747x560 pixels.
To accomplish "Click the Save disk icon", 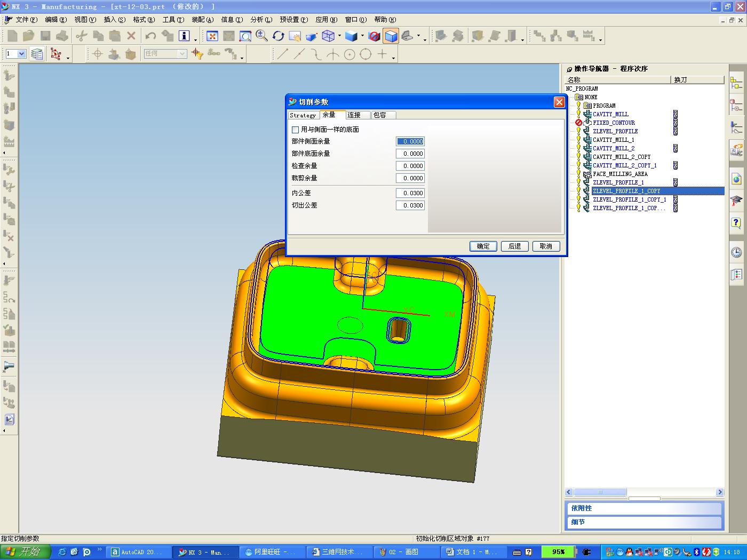I will 45,36.
